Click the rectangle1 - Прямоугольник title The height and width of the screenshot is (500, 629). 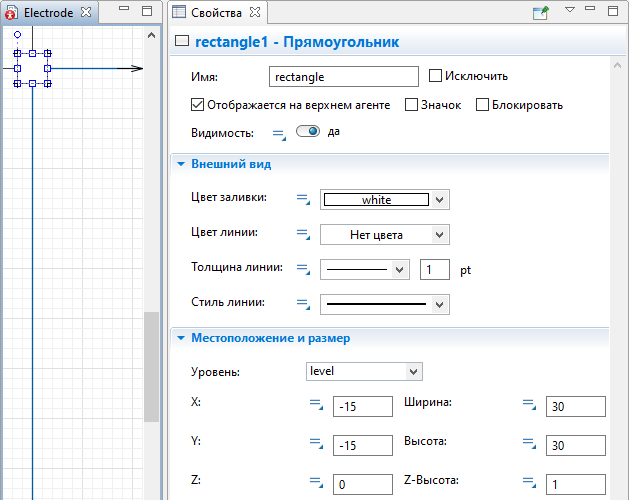click(x=297, y=42)
